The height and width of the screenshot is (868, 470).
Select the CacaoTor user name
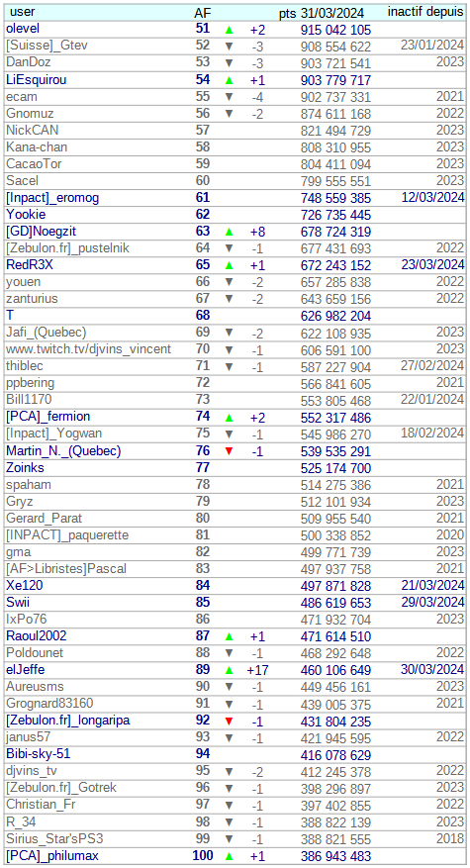click(x=34, y=164)
